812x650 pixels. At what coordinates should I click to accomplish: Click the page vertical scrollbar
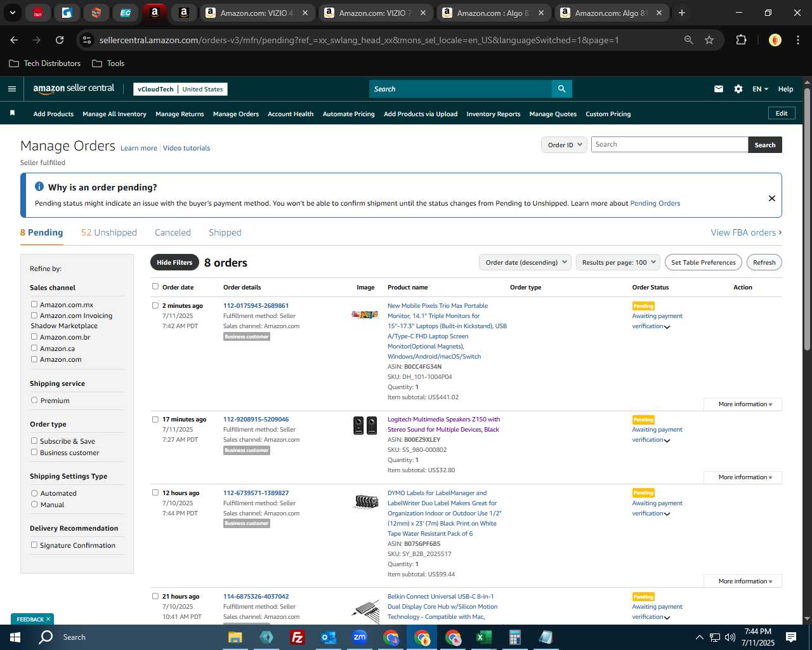[807, 218]
